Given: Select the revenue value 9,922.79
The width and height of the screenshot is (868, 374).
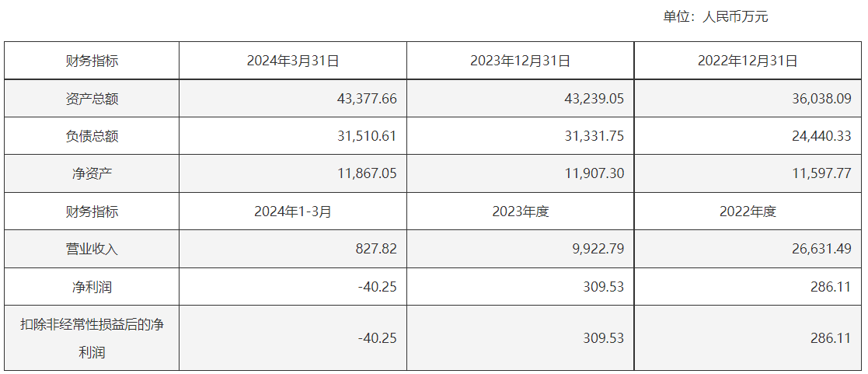Looking at the screenshot, I should coord(598,250).
